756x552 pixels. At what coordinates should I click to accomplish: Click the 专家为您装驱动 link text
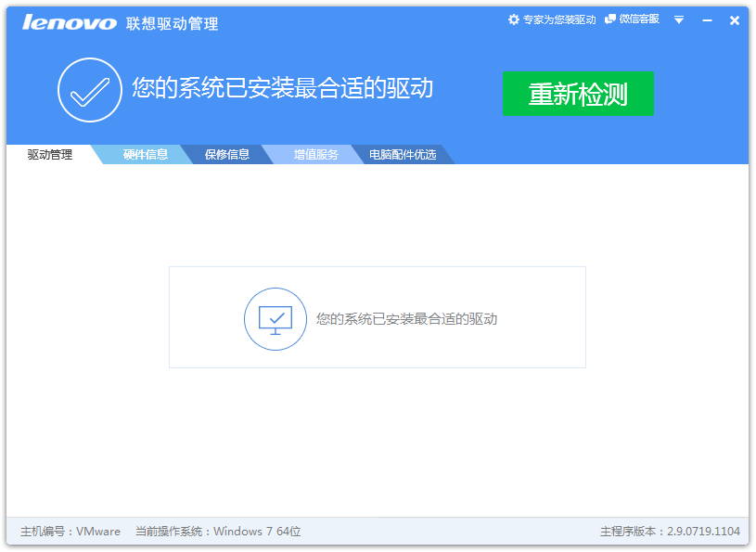(559, 19)
